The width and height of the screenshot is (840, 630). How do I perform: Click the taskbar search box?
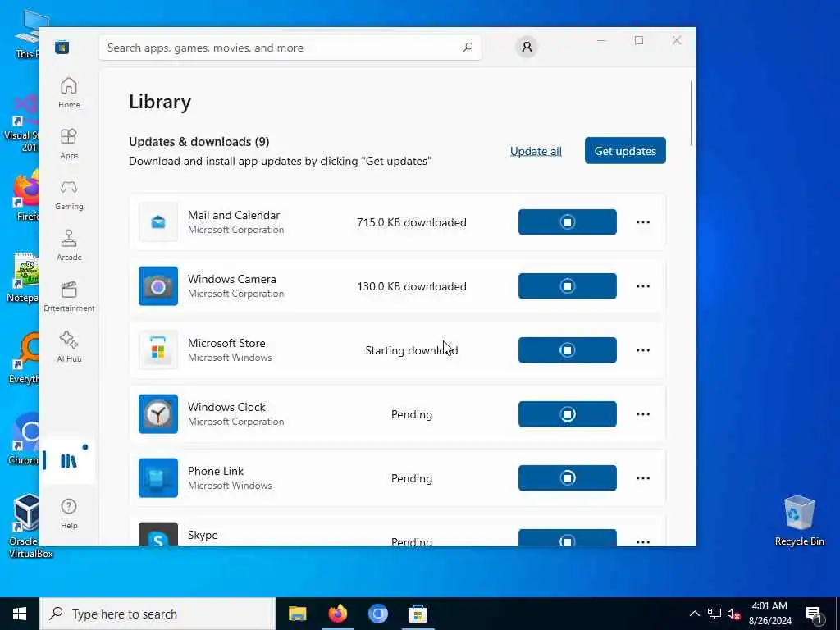pyautogui.click(x=157, y=614)
